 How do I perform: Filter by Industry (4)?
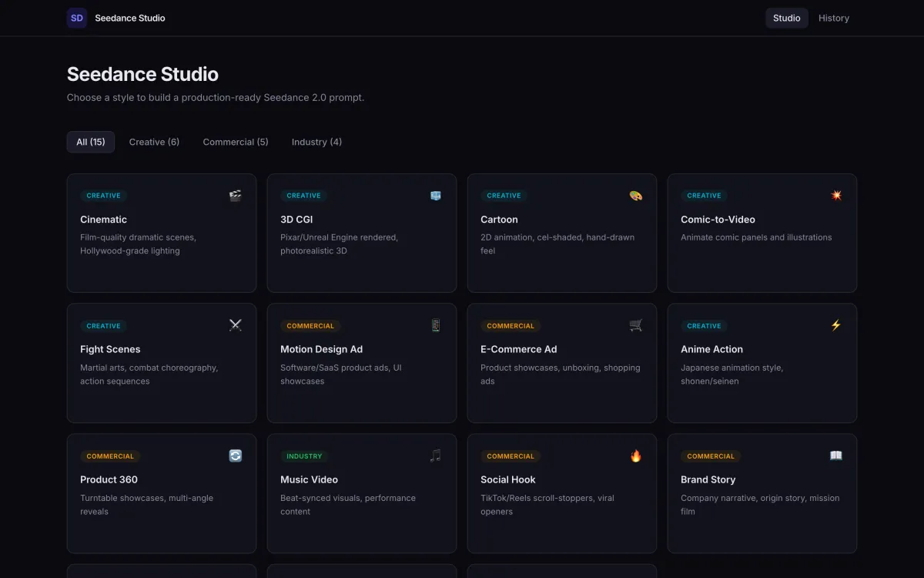coord(316,142)
